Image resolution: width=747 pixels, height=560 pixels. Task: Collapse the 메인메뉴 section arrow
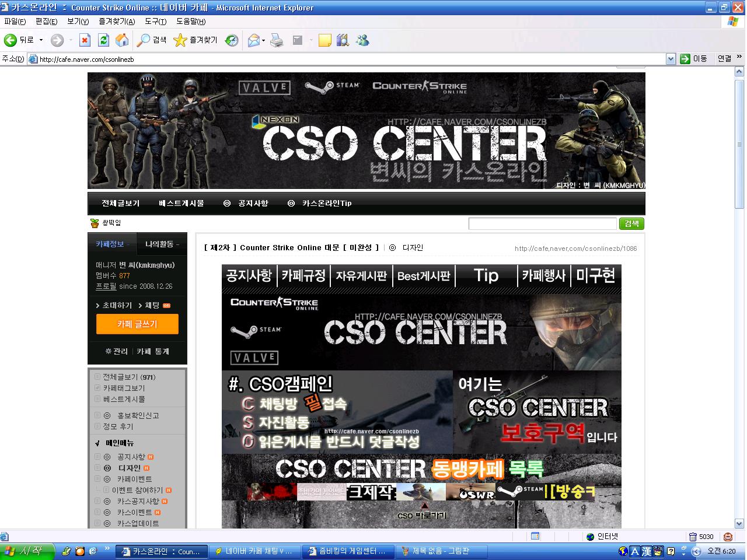(x=97, y=443)
